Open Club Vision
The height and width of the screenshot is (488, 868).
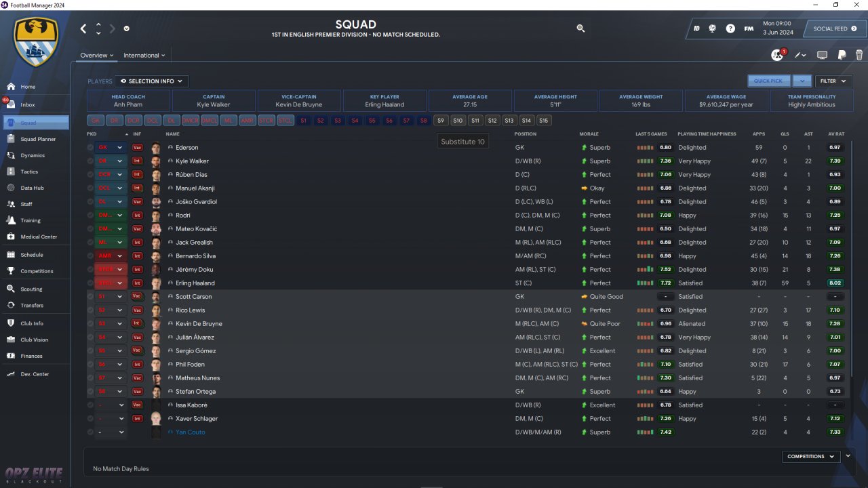(35, 340)
